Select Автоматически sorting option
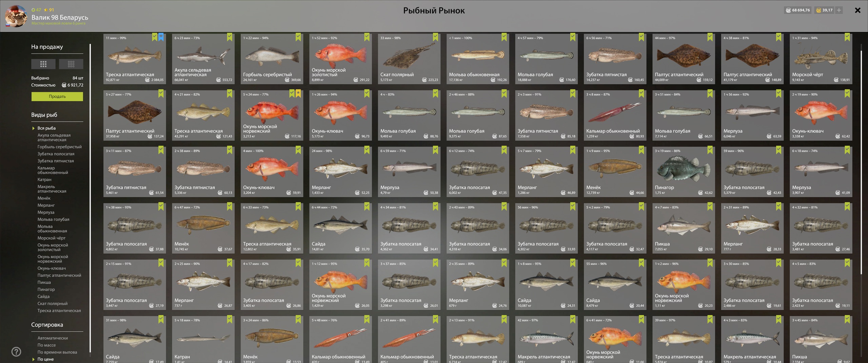 pos(53,338)
